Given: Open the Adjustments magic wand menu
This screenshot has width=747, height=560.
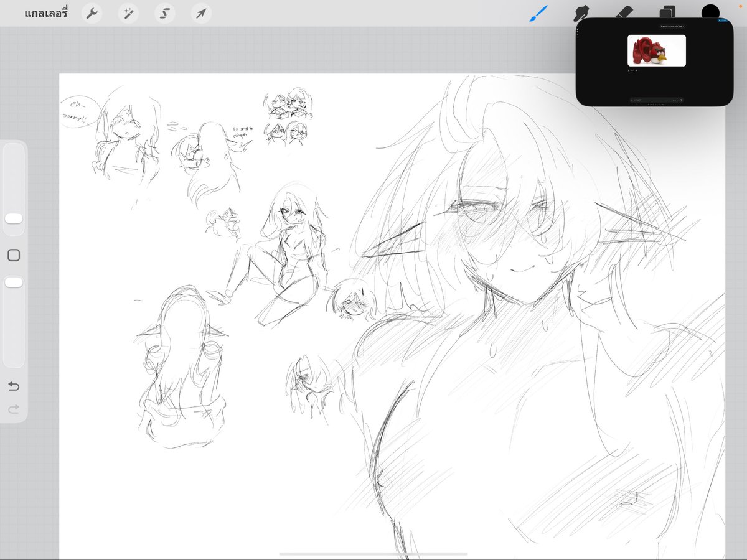Looking at the screenshot, I should click(x=129, y=13).
